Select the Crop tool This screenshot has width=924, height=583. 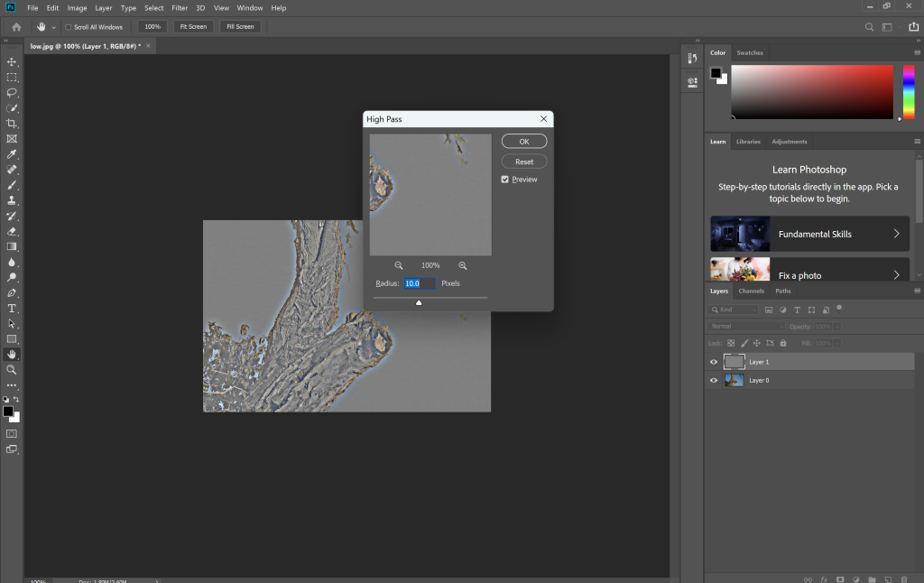coord(11,124)
